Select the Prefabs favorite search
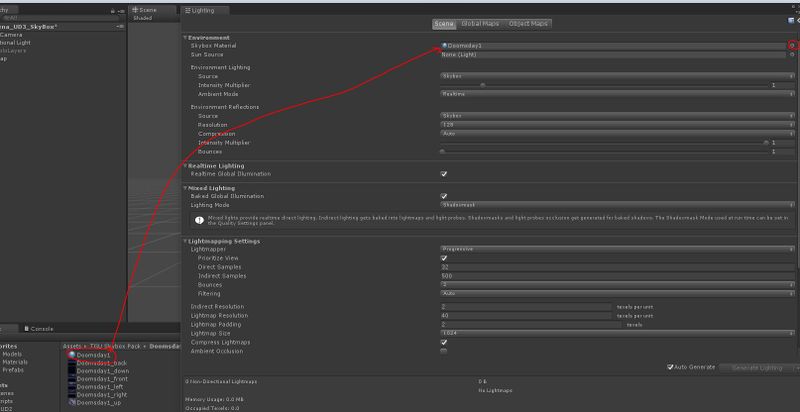This screenshot has height=412, width=800. point(13,370)
